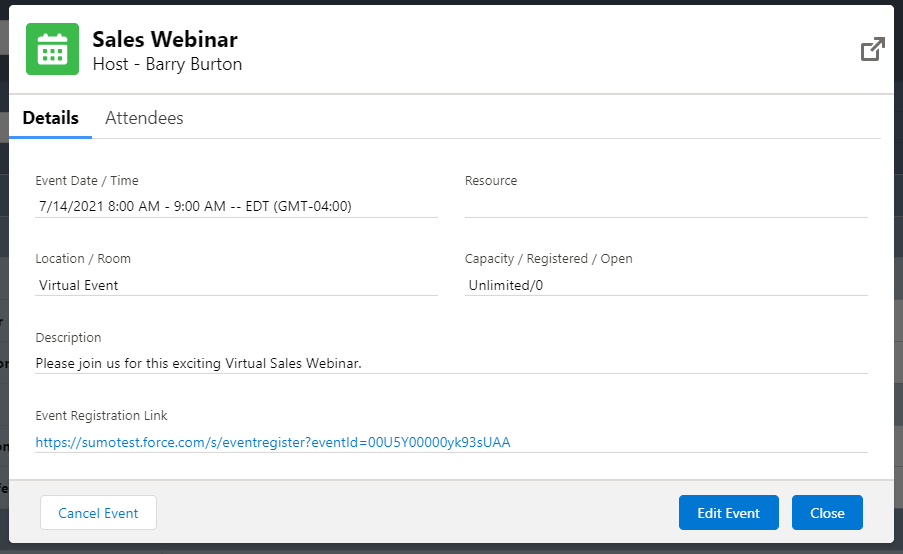This screenshot has width=903, height=554.
Task: Click the 'Location / Room' field label
Action: [83, 259]
